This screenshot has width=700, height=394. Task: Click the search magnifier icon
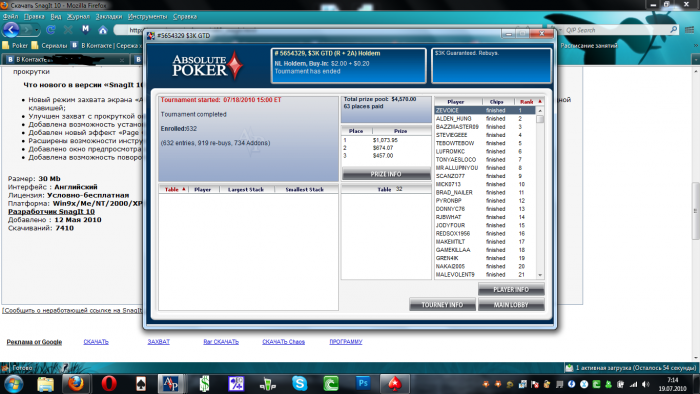tap(673, 29)
